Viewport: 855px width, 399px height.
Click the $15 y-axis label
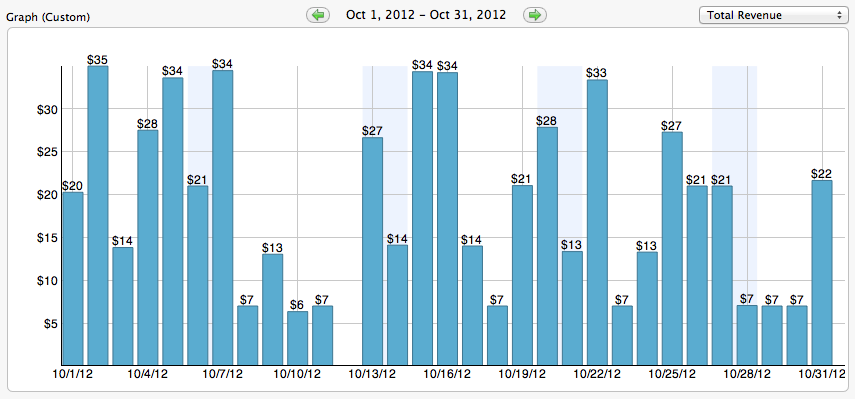point(47,238)
